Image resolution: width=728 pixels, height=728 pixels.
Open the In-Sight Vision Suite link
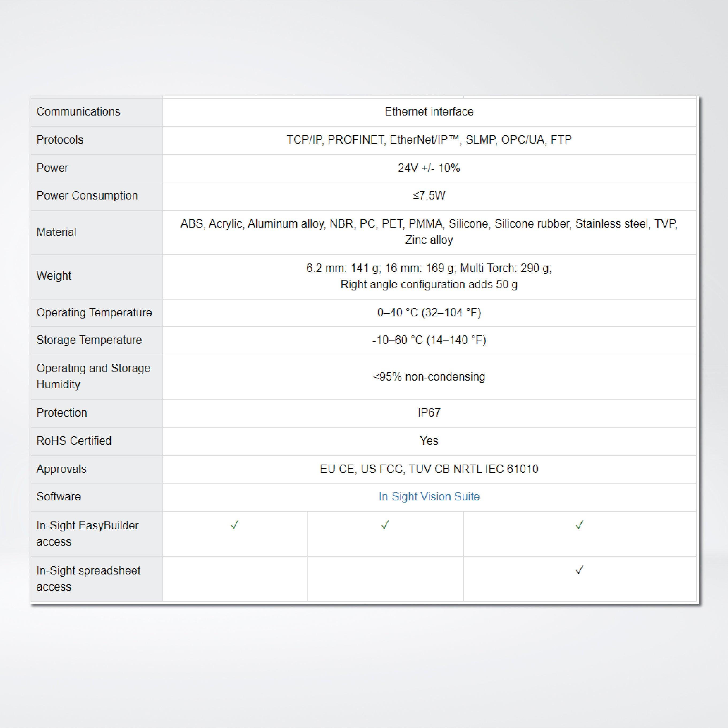click(429, 497)
